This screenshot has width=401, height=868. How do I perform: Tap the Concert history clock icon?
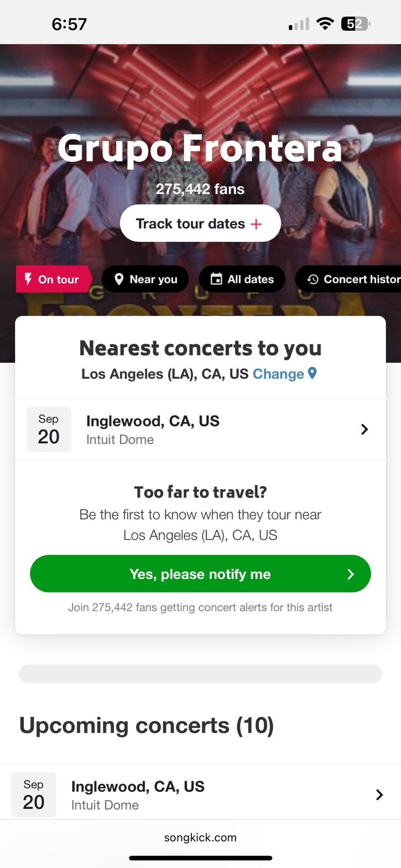313,279
